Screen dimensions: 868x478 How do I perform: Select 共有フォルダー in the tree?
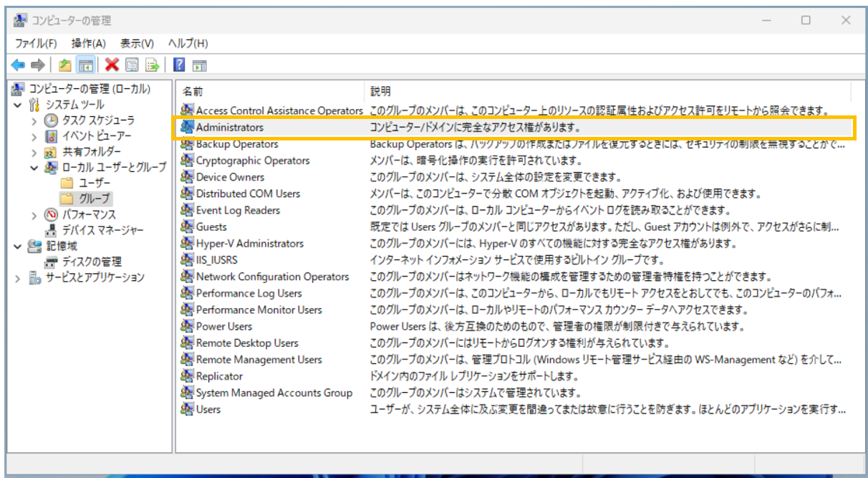pyautogui.click(x=82, y=151)
